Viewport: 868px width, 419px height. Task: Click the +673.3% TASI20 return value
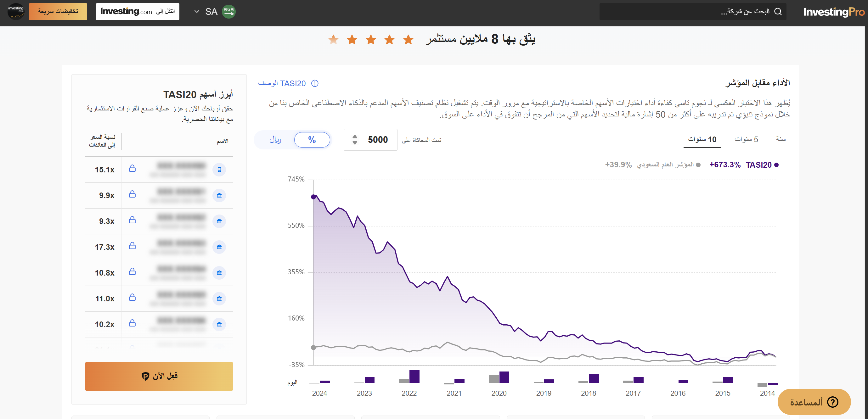[725, 165]
